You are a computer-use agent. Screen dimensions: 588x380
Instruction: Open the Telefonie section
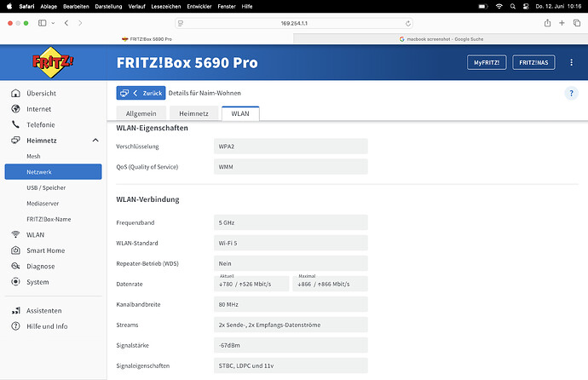pos(40,124)
